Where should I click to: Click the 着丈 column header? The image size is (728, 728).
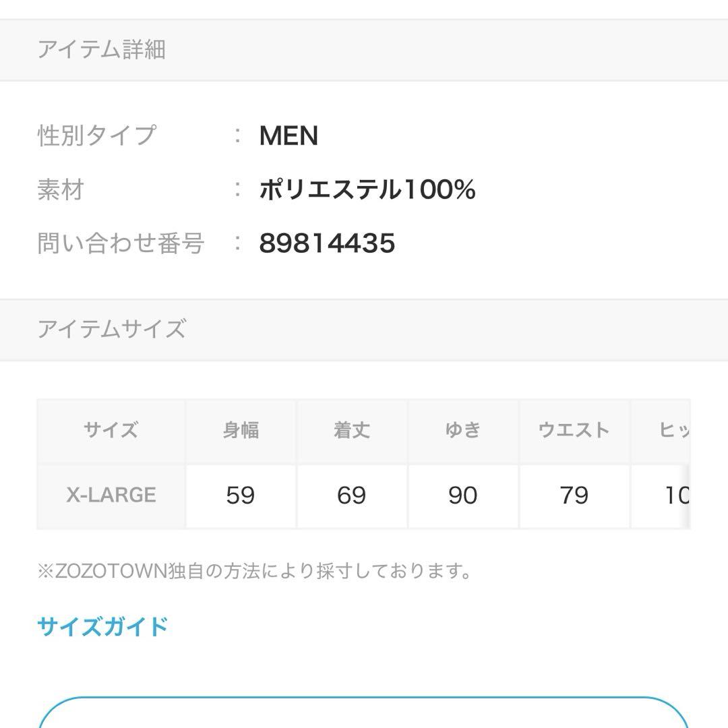[351, 430]
